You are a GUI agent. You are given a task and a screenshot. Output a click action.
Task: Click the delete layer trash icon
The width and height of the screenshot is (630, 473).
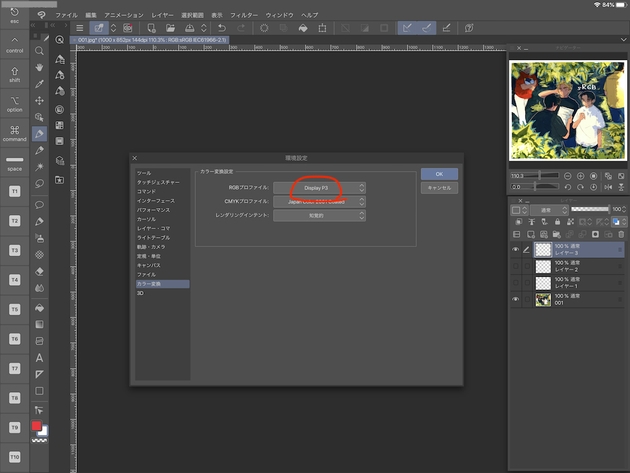[621, 234]
